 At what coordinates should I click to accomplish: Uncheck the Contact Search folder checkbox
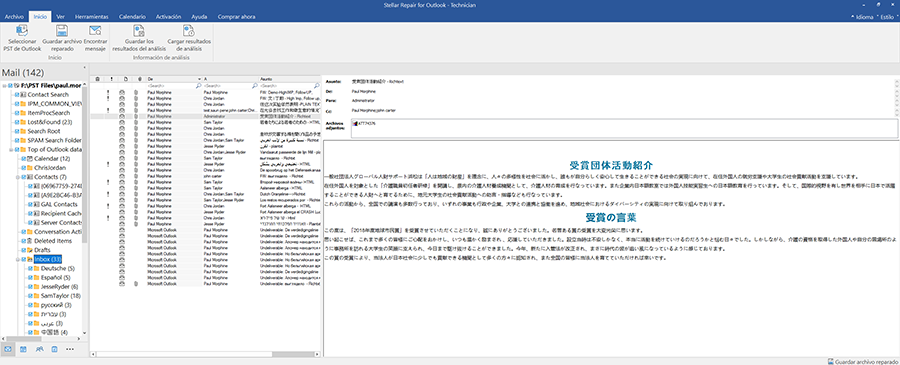(17, 94)
